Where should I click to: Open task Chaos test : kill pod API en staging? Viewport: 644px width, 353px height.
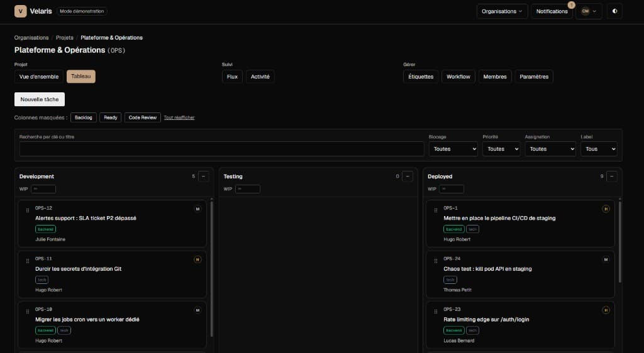[x=487, y=269]
